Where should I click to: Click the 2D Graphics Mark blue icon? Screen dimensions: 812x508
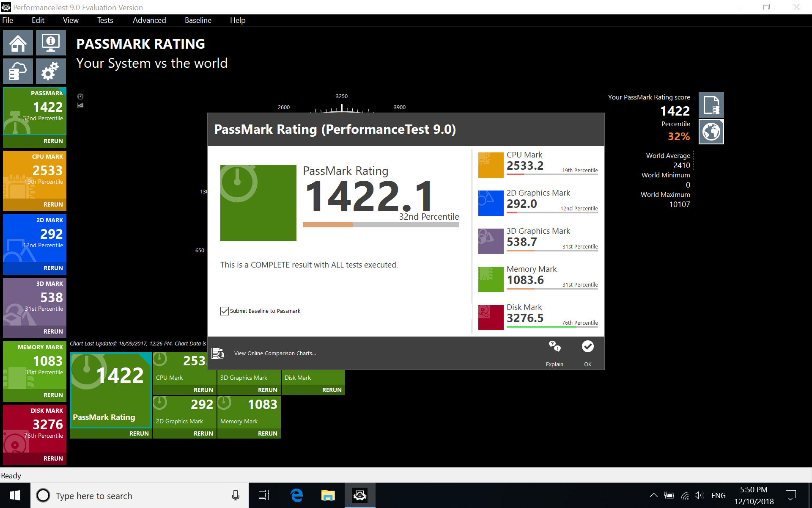pos(491,203)
